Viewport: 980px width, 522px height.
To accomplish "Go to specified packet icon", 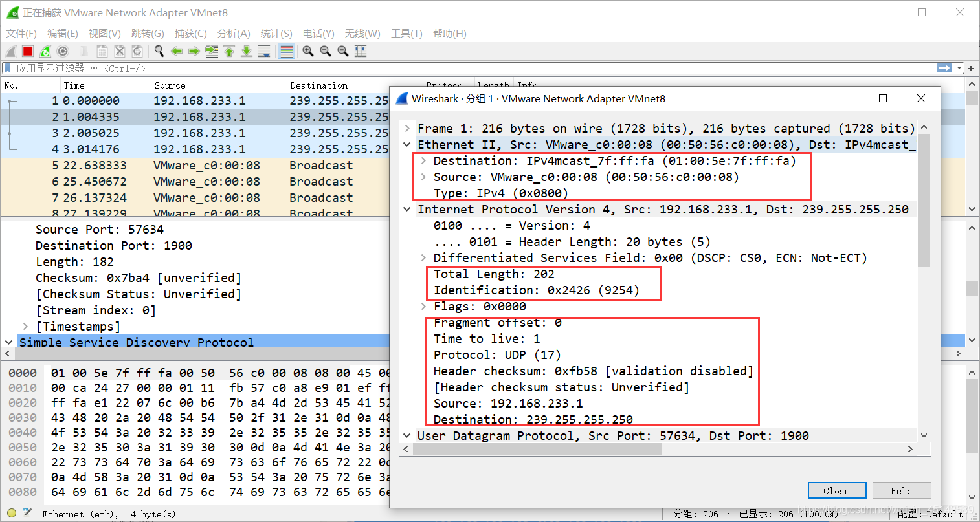I will click(x=212, y=51).
